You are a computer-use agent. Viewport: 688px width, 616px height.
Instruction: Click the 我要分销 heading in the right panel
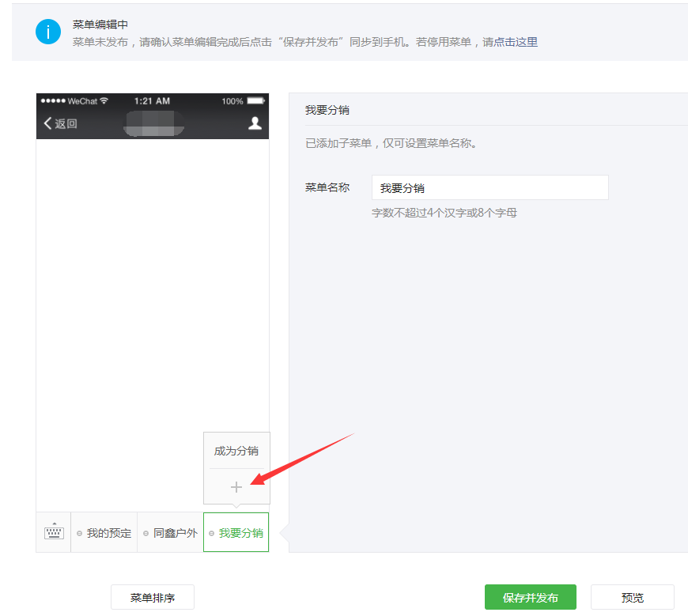327,110
